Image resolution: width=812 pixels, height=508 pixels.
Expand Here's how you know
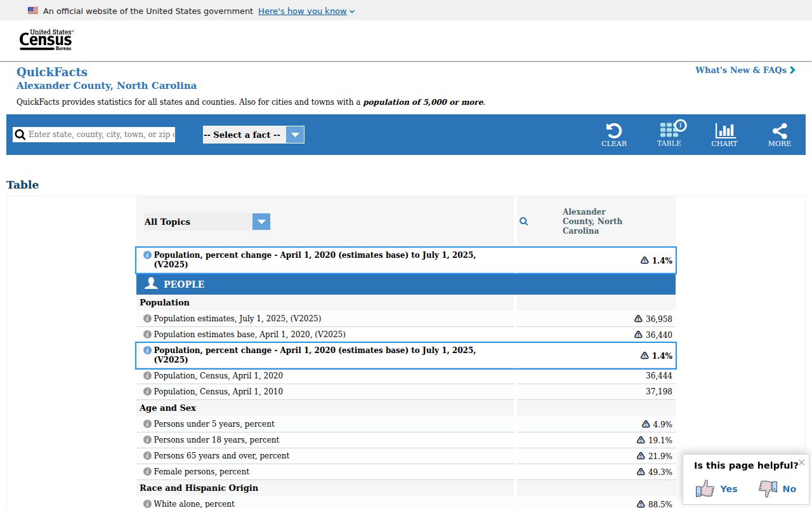coord(306,11)
